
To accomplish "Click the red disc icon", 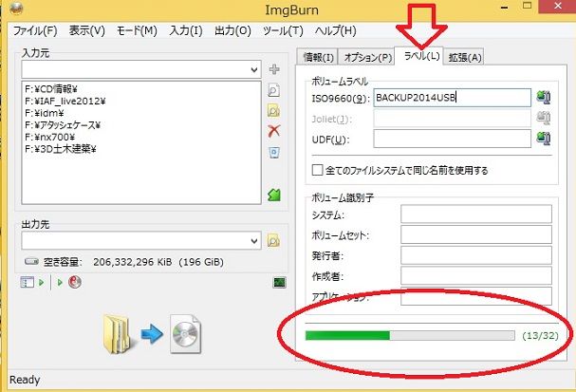I will pos(75,282).
